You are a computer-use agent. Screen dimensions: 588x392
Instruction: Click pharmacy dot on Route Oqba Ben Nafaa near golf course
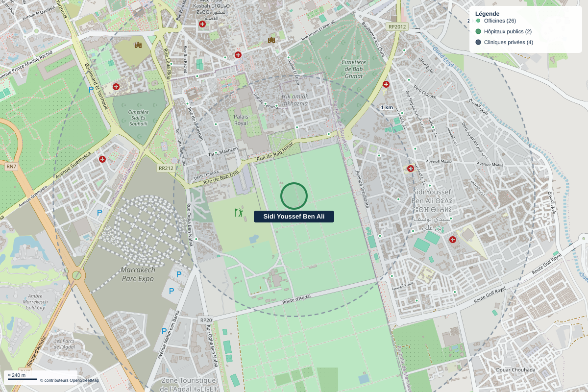[x=196, y=239]
